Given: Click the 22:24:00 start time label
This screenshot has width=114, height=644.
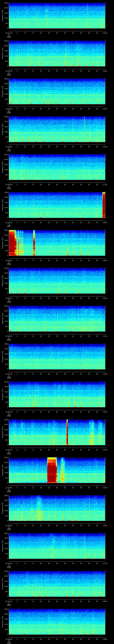Looking at the screenshot, I should [x=9, y=109].
